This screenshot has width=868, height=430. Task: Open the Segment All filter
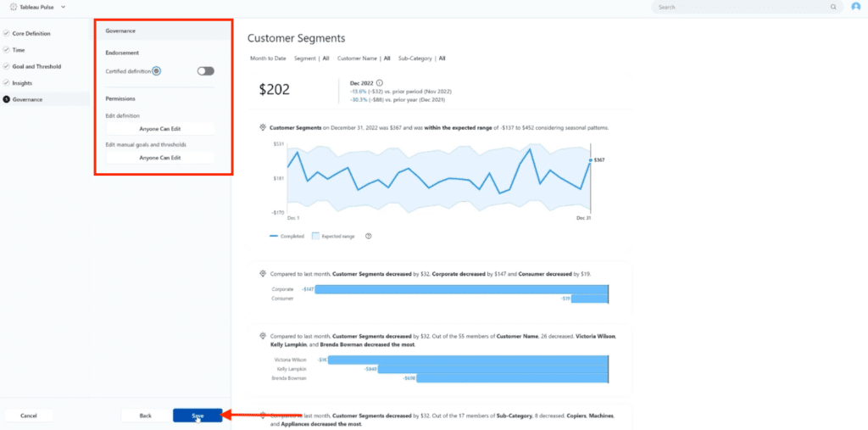tap(312, 59)
